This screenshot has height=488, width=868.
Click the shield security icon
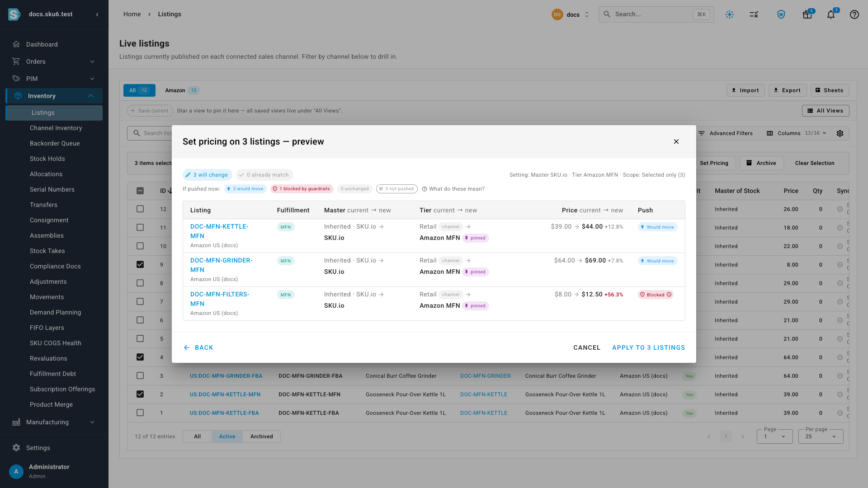781,14
